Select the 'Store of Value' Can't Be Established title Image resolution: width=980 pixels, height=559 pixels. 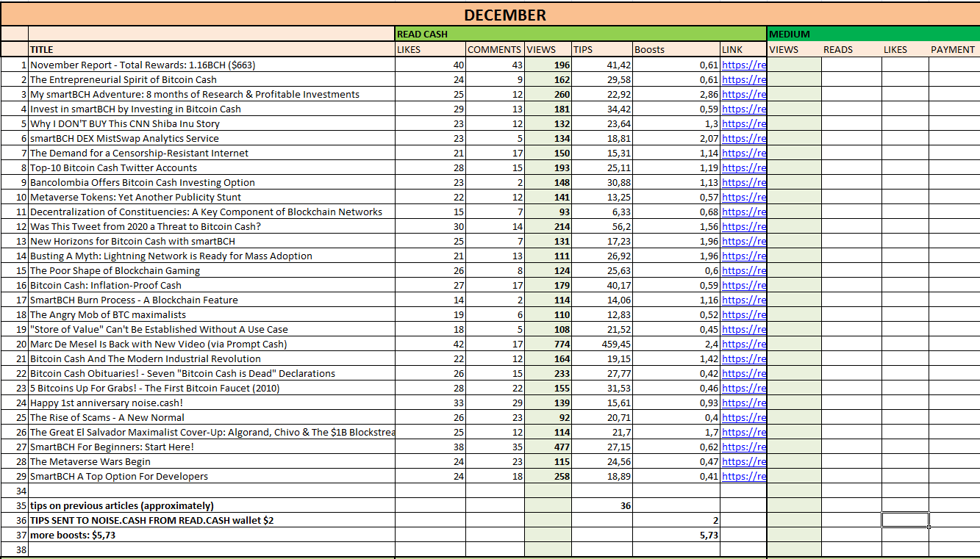[x=212, y=329]
